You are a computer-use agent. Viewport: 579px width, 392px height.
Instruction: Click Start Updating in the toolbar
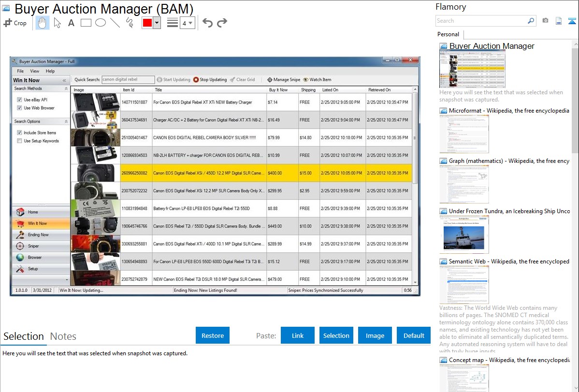pos(174,79)
